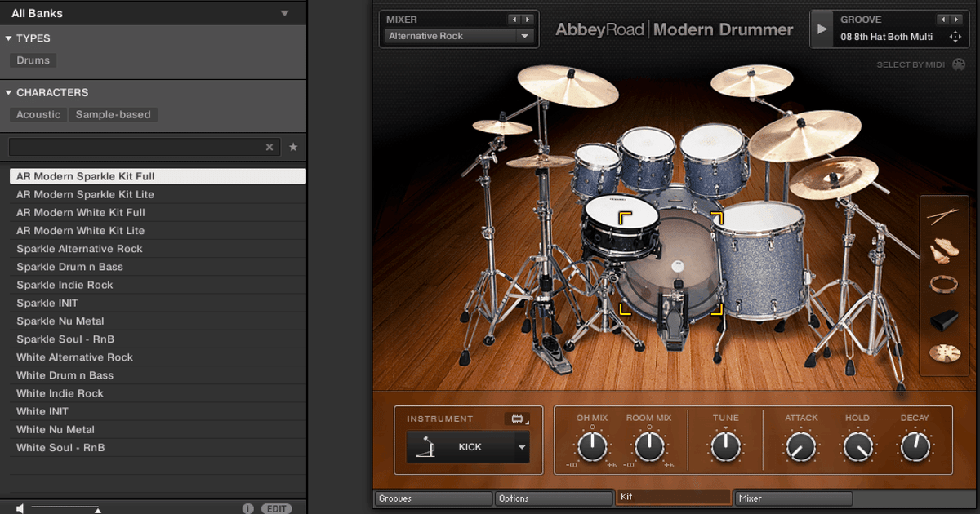Image resolution: width=980 pixels, height=514 pixels.
Task: Switch to the Kit tab
Action: 673,497
